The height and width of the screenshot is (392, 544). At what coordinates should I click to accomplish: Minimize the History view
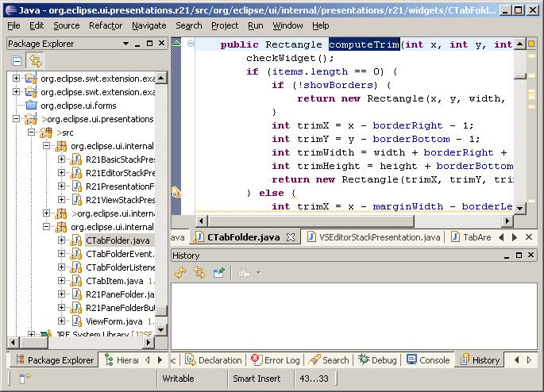tap(507, 256)
